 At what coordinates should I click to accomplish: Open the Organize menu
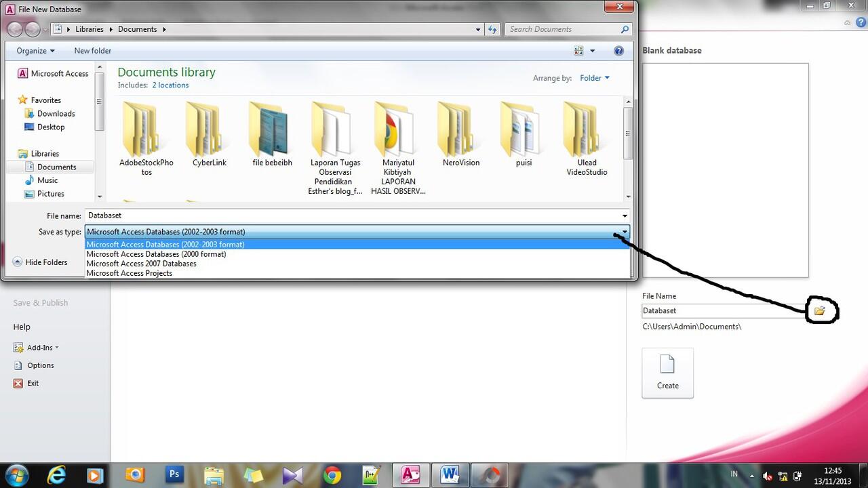click(35, 51)
